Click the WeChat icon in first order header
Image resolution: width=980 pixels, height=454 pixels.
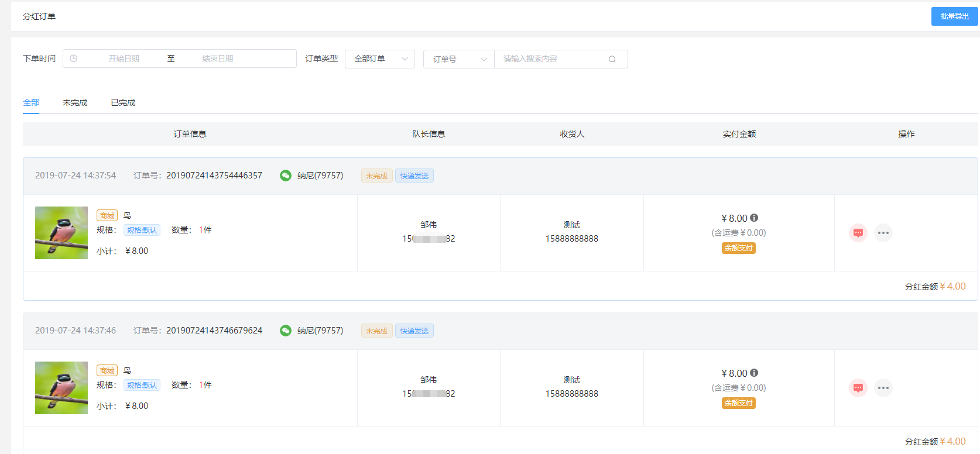pos(286,176)
